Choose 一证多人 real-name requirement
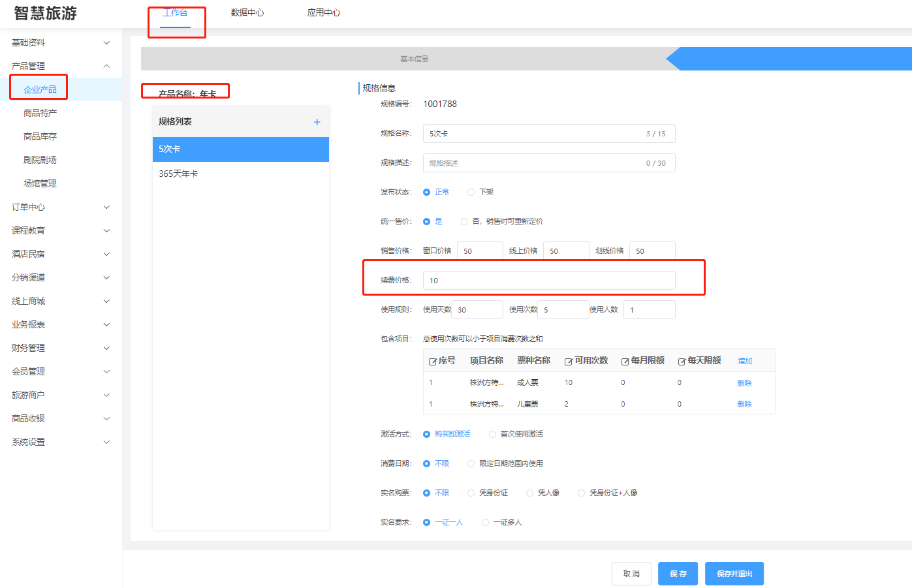912x588 pixels. click(x=485, y=522)
